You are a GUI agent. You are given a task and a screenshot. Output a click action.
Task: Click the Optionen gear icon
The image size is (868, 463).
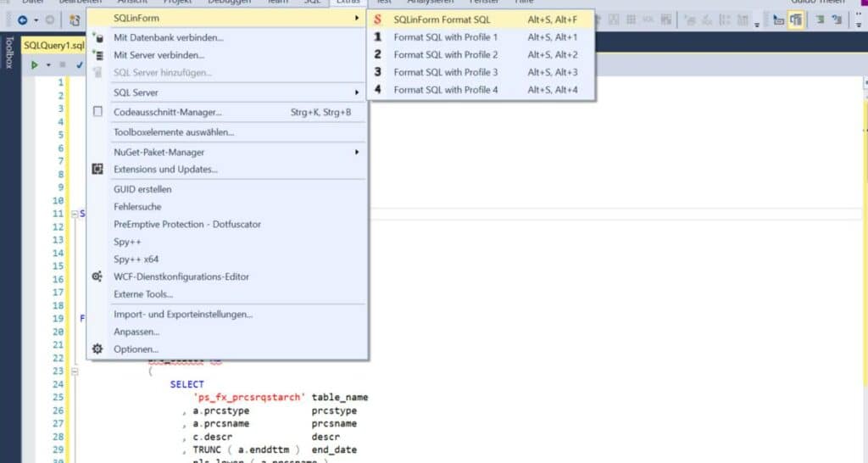97,349
